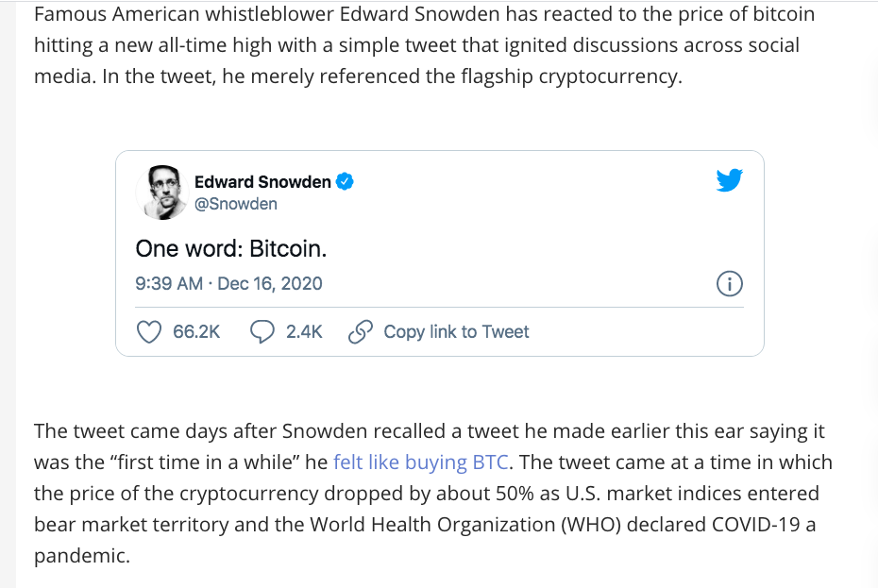Open the tweet info circle icon
This screenshot has width=878, height=588.
tap(730, 283)
